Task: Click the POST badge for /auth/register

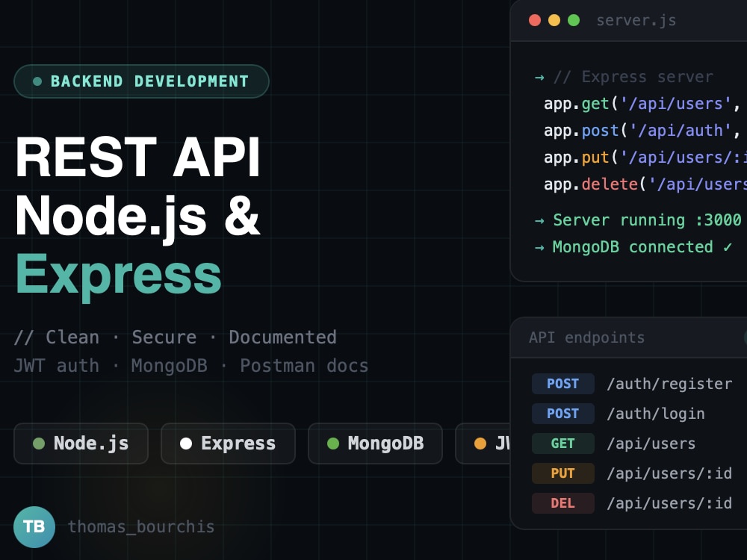Action: [x=563, y=384]
